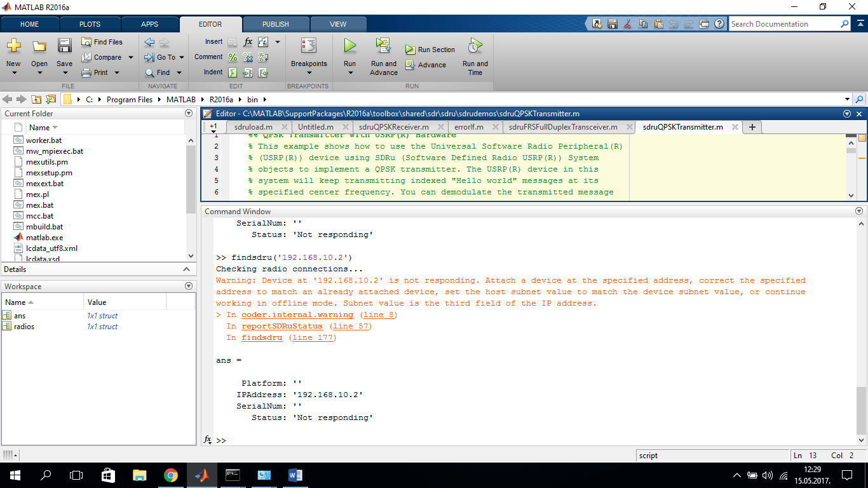The width and height of the screenshot is (868, 488).
Task: Expand the Find dropdown arrow
Action: coord(179,72)
